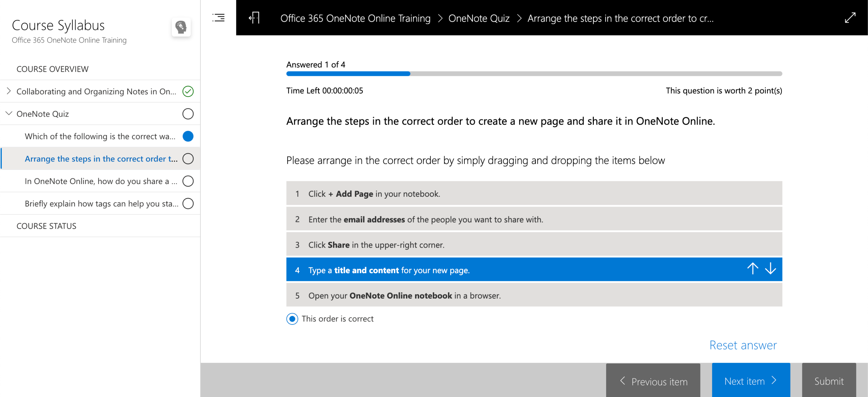
Task: Click status circle for 'Briefly explain how tags' item
Action: tap(188, 203)
